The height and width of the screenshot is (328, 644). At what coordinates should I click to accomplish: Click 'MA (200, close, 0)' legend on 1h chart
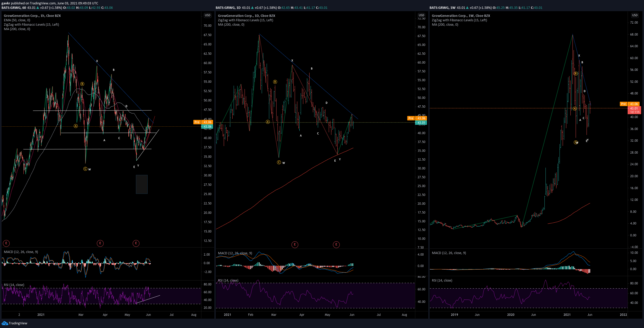[17, 29]
